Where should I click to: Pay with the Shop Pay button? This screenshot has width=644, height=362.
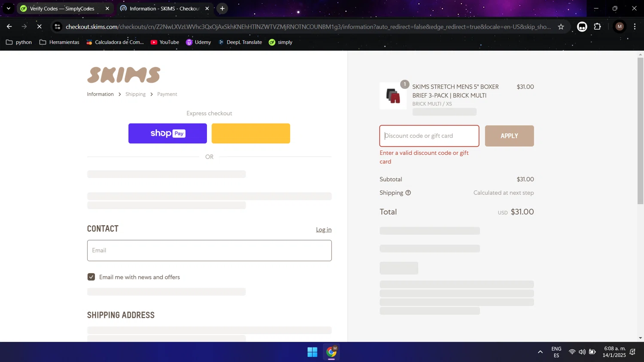click(x=167, y=133)
